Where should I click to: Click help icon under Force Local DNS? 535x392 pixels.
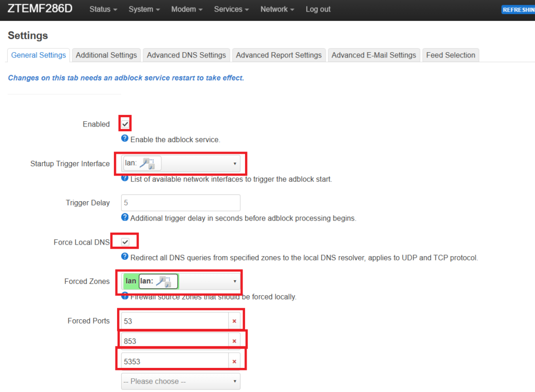125,257
